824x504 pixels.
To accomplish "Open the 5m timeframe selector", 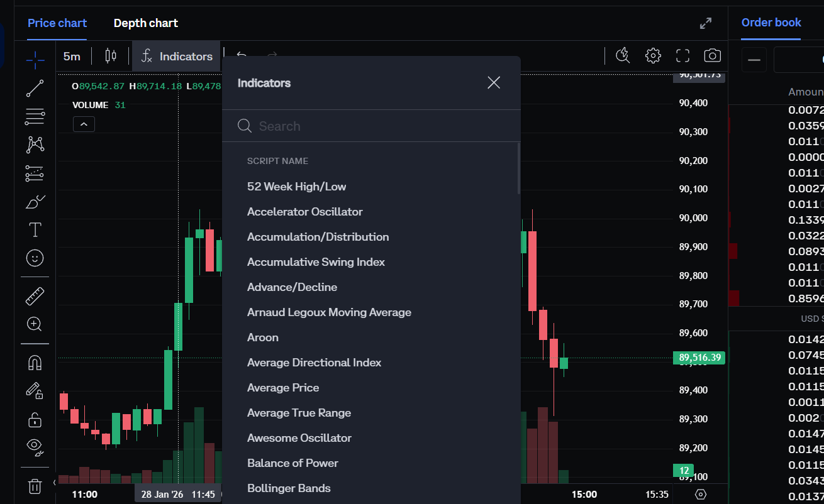I will [x=72, y=56].
